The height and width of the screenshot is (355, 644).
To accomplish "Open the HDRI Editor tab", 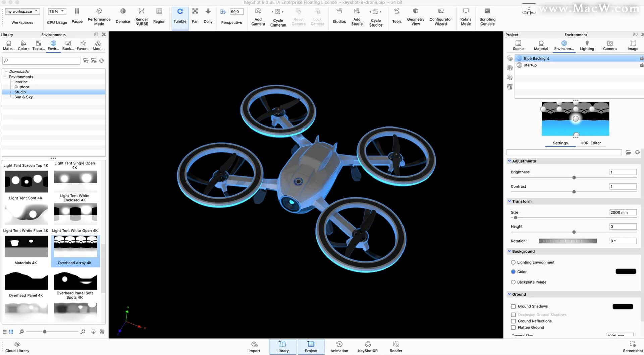I will click(590, 143).
